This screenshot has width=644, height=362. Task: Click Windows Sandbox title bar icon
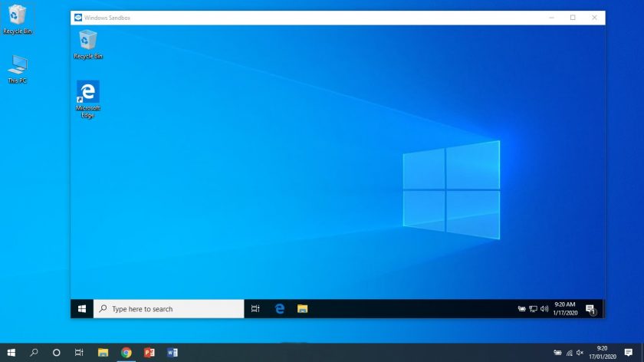point(78,18)
